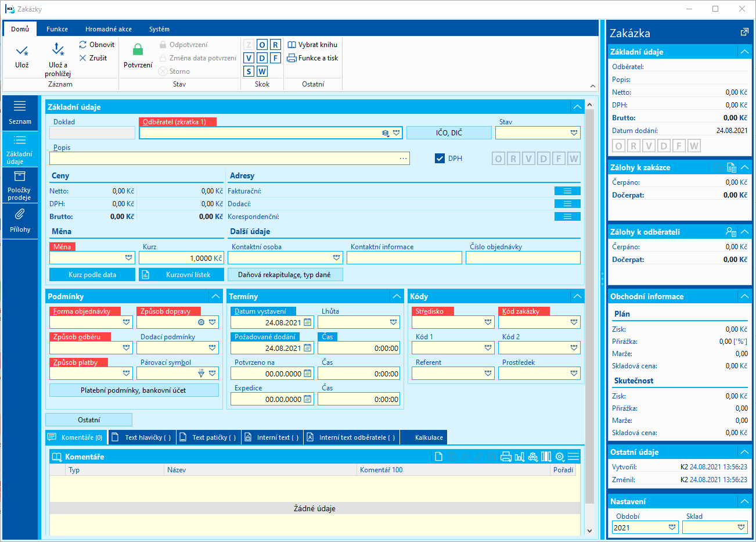Image resolution: width=756 pixels, height=542 pixels.
Task: Click the Ulož save icon
Action: [x=22, y=51]
